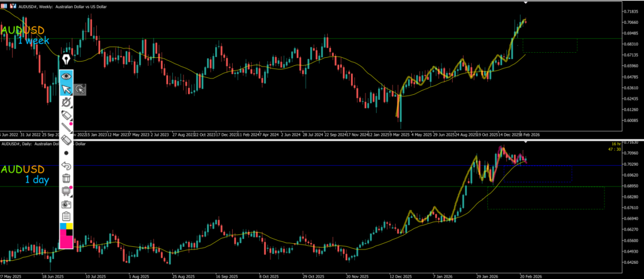Take a screenshot with the camera icon
The image size is (644, 279).
[66, 204]
